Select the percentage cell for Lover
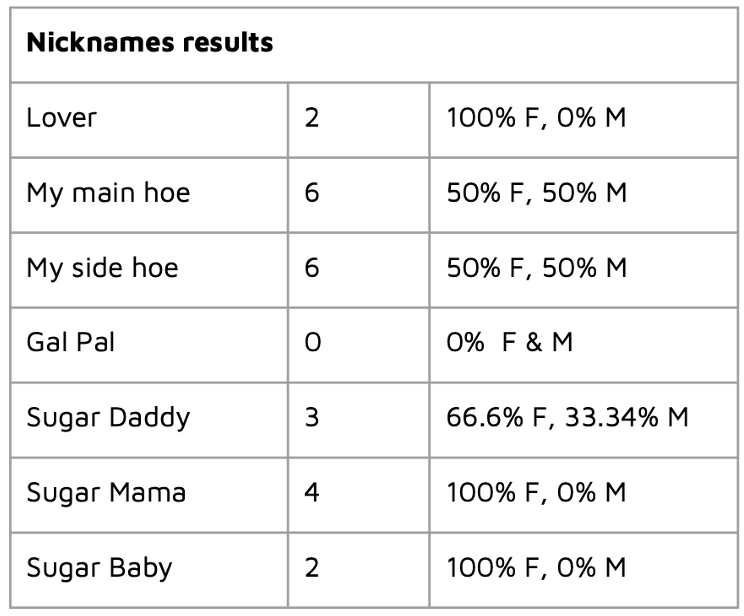 pyautogui.click(x=536, y=118)
